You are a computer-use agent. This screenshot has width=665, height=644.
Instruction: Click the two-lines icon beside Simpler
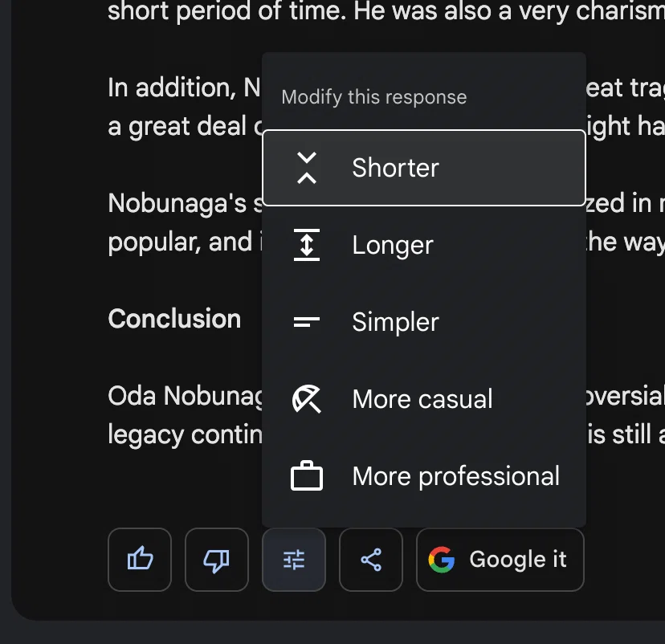pyautogui.click(x=307, y=322)
